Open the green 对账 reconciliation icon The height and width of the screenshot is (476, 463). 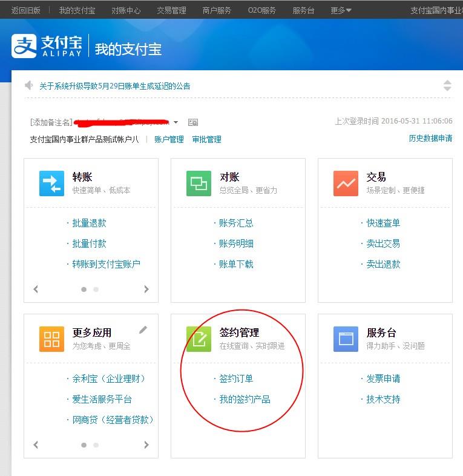point(199,183)
